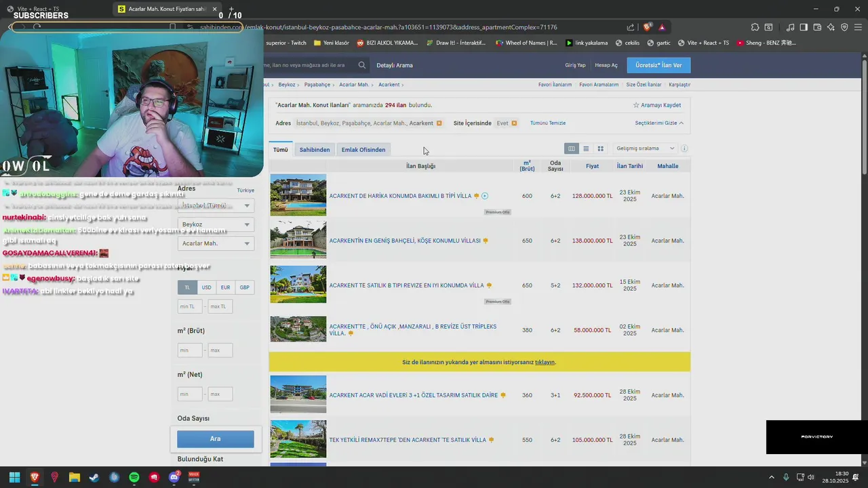This screenshot has height=488, width=868.
Task: Click the Hesap Aç link
Action: pos(606,65)
